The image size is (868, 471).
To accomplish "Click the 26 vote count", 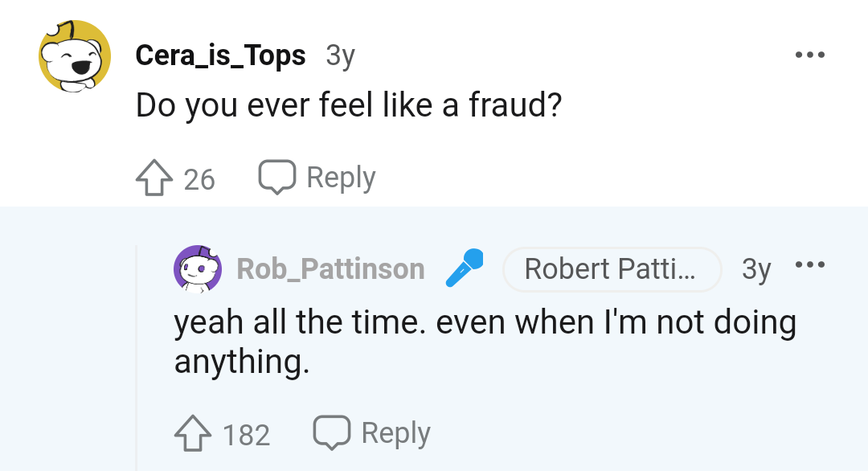I will pyautogui.click(x=199, y=180).
